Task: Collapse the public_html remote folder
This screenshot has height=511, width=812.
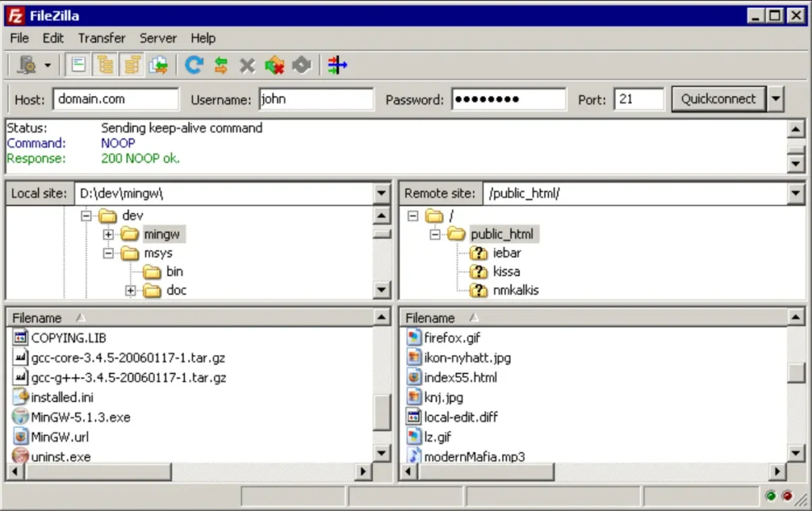Action: pyautogui.click(x=434, y=234)
